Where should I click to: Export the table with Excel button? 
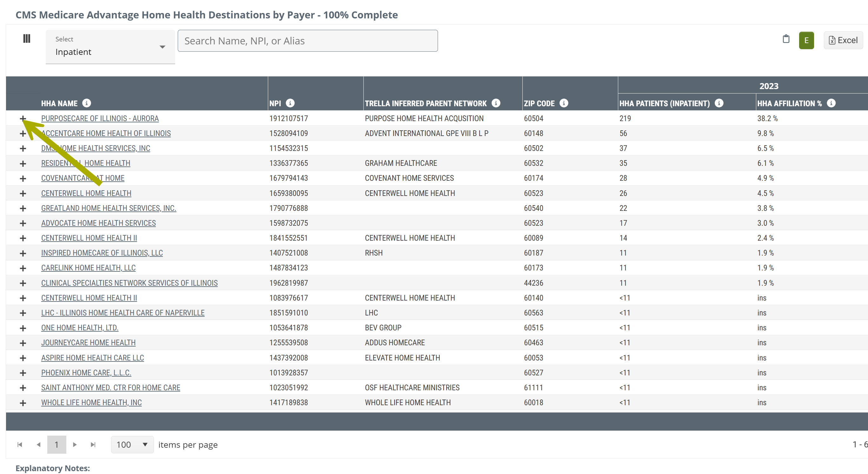843,40
